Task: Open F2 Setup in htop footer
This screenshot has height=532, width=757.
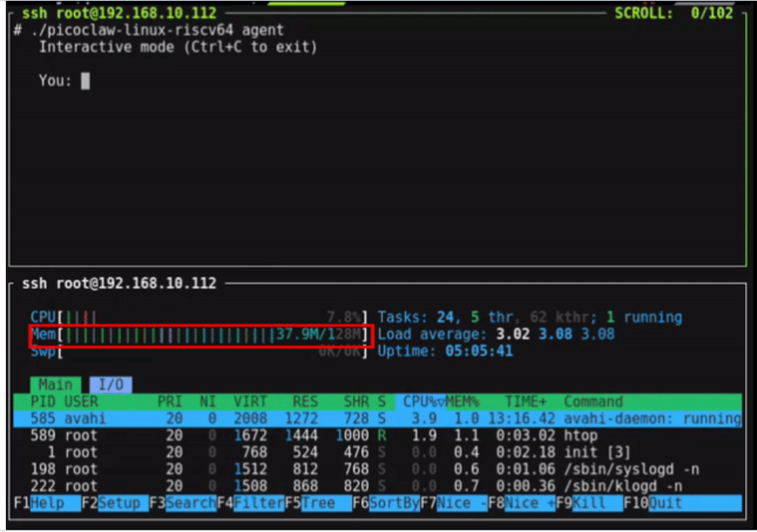Action: 115,502
